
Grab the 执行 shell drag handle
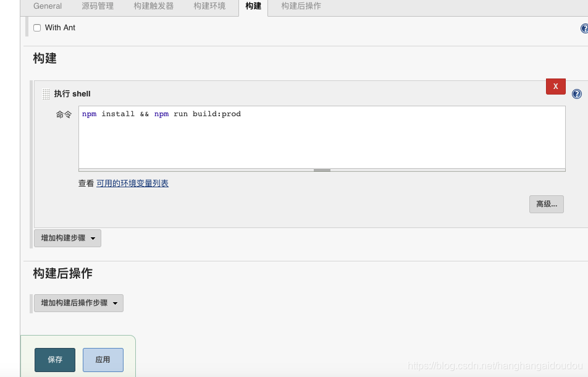(46, 94)
